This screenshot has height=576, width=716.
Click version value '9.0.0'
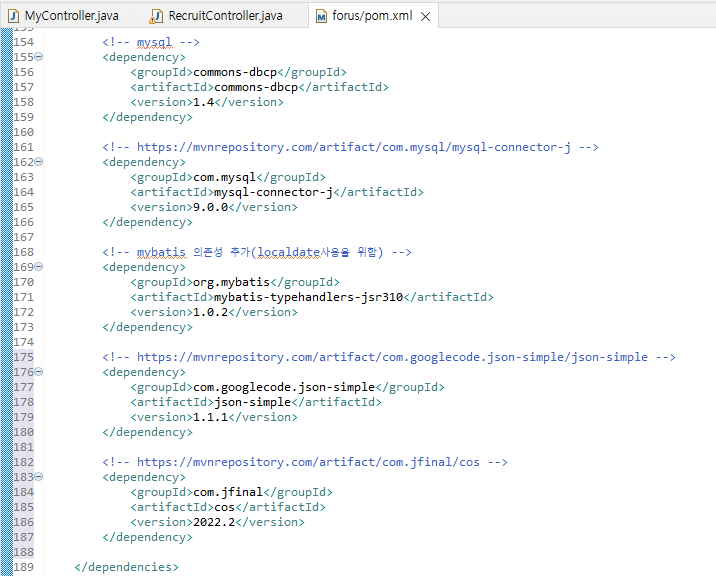click(x=211, y=207)
